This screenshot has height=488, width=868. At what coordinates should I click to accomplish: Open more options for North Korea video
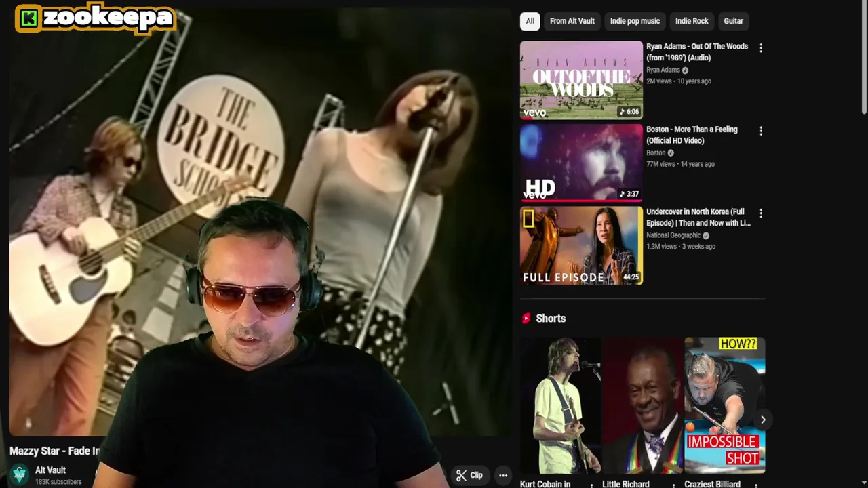(x=761, y=213)
